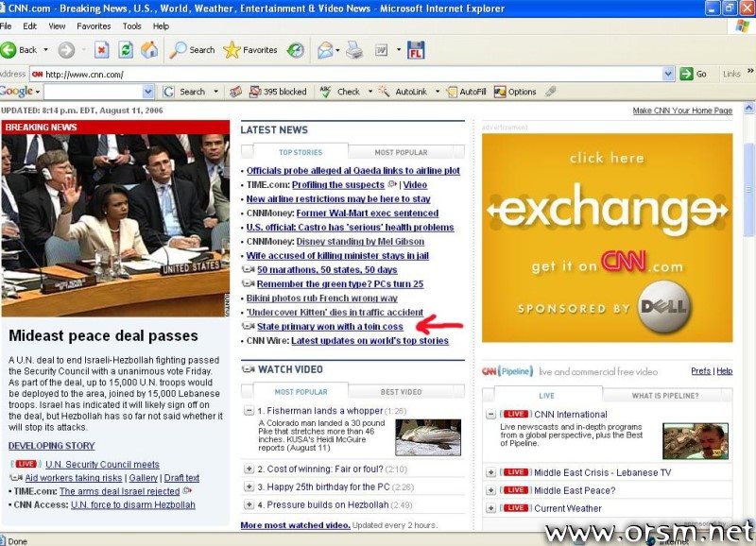Click the 395 blocked popup blocker
This screenshot has height=546, width=756.
pos(278,92)
